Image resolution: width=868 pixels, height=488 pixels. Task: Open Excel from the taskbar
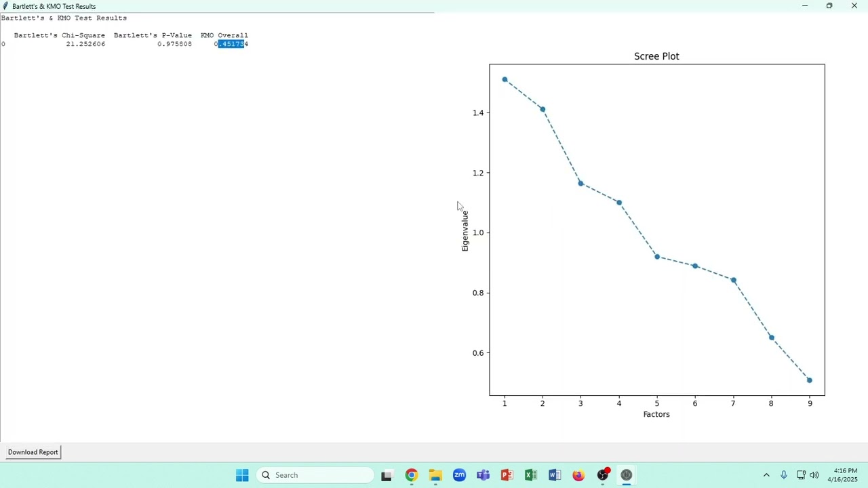[531, 475]
